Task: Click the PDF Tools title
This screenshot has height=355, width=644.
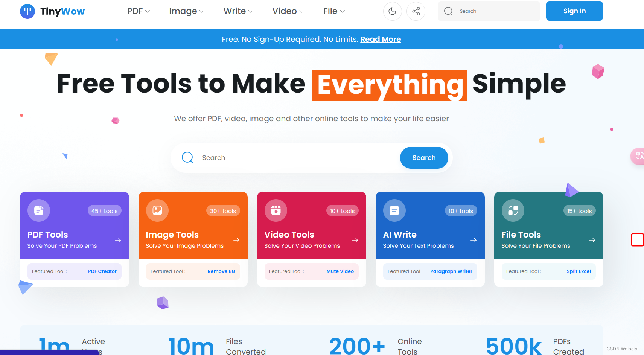Action: (x=47, y=235)
